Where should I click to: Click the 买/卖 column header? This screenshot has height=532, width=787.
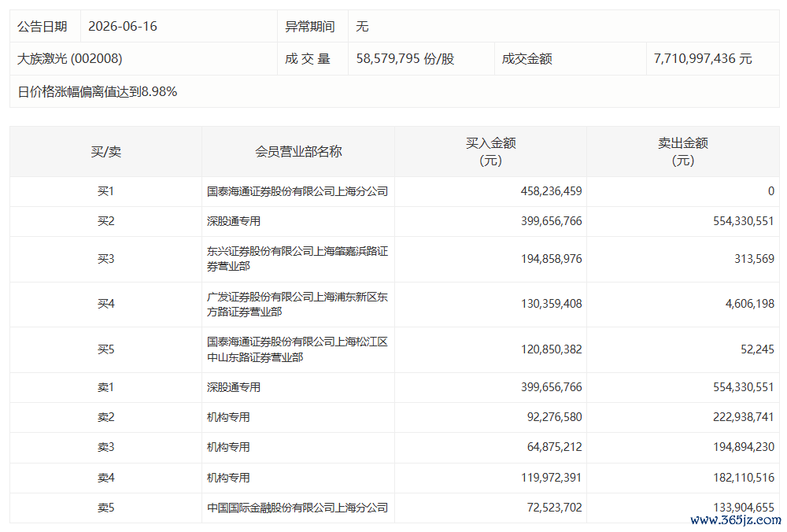click(x=106, y=152)
